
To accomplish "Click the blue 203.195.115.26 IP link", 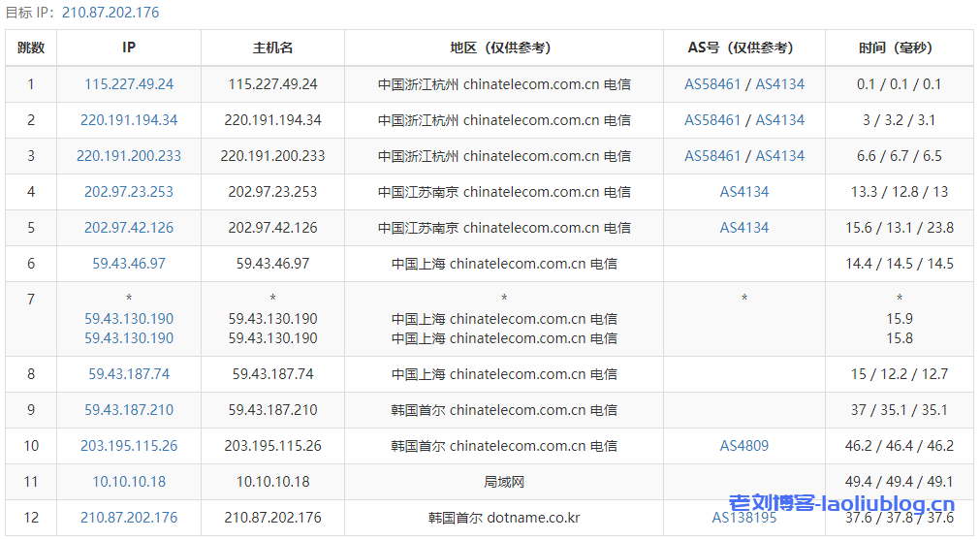I will [129, 446].
